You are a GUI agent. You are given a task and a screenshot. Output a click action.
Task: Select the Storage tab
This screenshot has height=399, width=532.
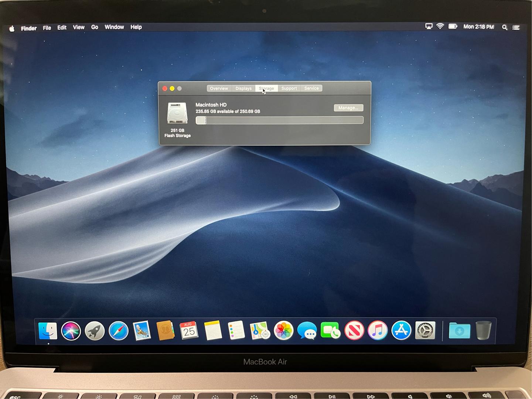click(x=266, y=88)
